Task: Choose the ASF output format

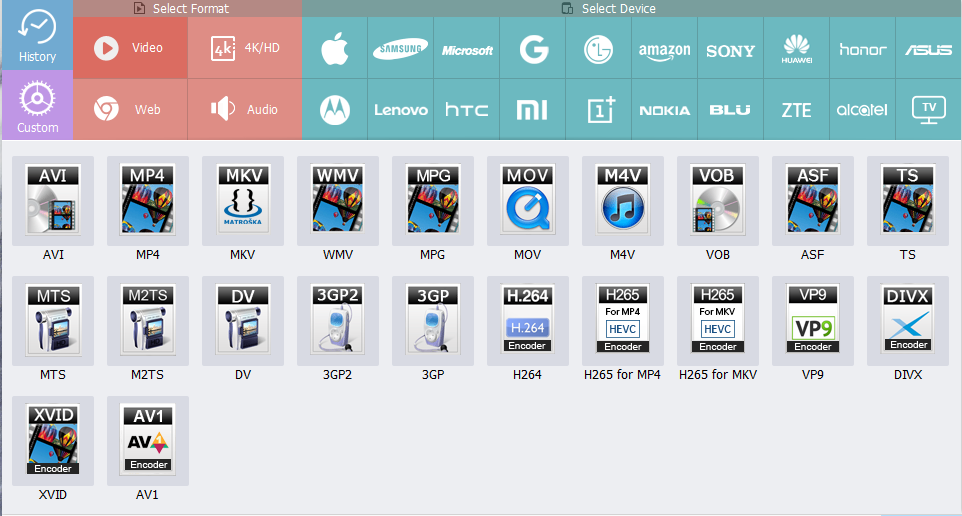Action: [x=813, y=201]
